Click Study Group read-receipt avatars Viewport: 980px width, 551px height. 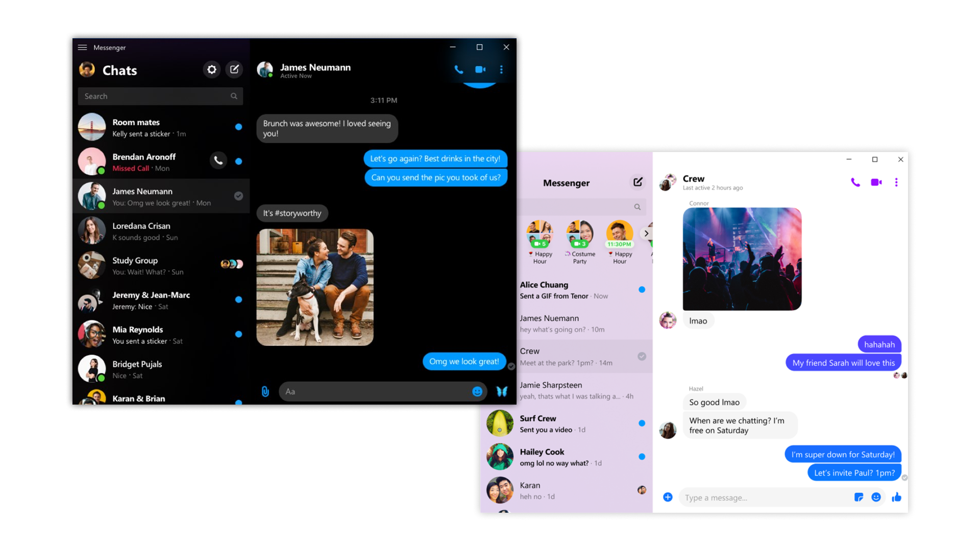click(232, 264)
